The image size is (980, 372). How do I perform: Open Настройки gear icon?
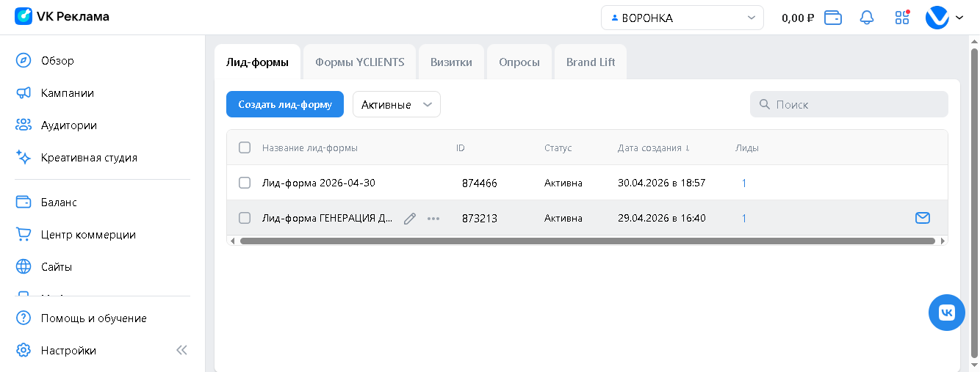pyautogui.click(x=24, y=350)
